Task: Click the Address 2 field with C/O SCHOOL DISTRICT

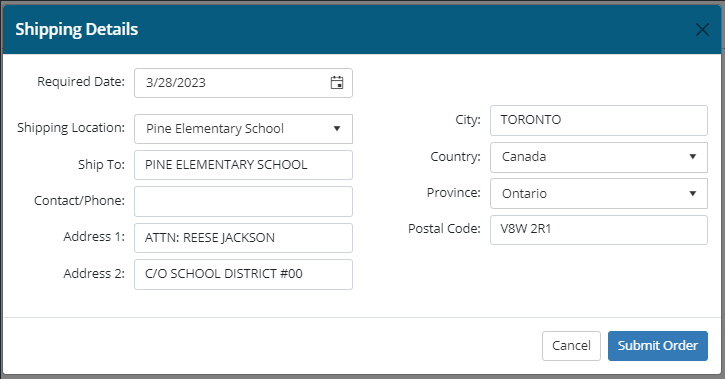Action: point(243,274)
